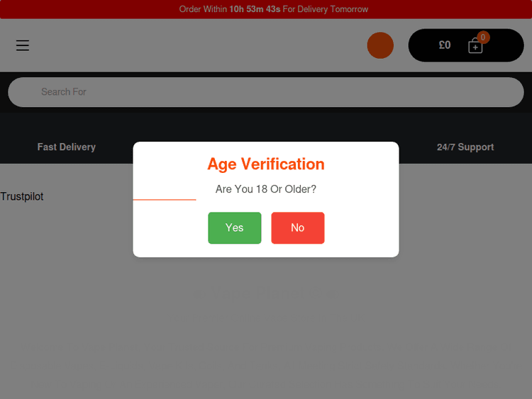Focus the Search For input field

coord(265,92)
